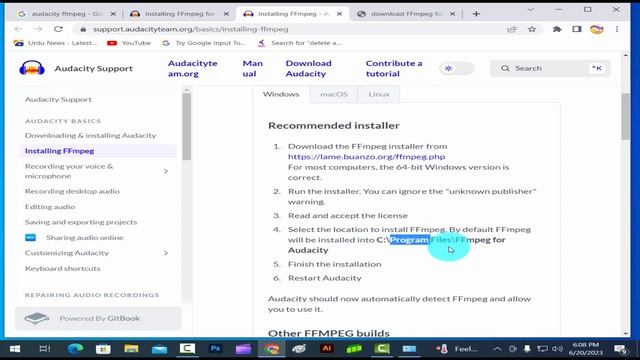Toggle the light/dark theme switch
640x360 pixels.
[x=457, y=68]
